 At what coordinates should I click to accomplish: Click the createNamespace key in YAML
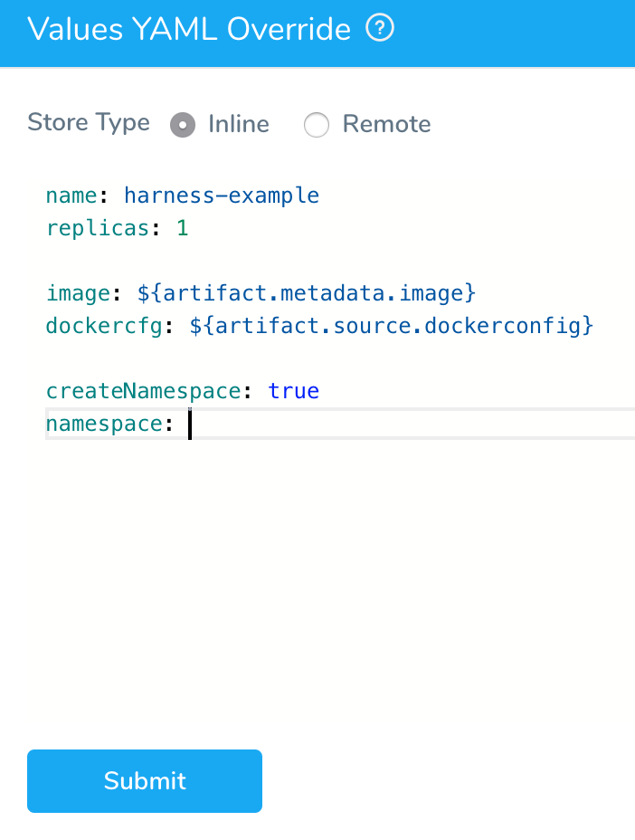(x=144, y=391)
